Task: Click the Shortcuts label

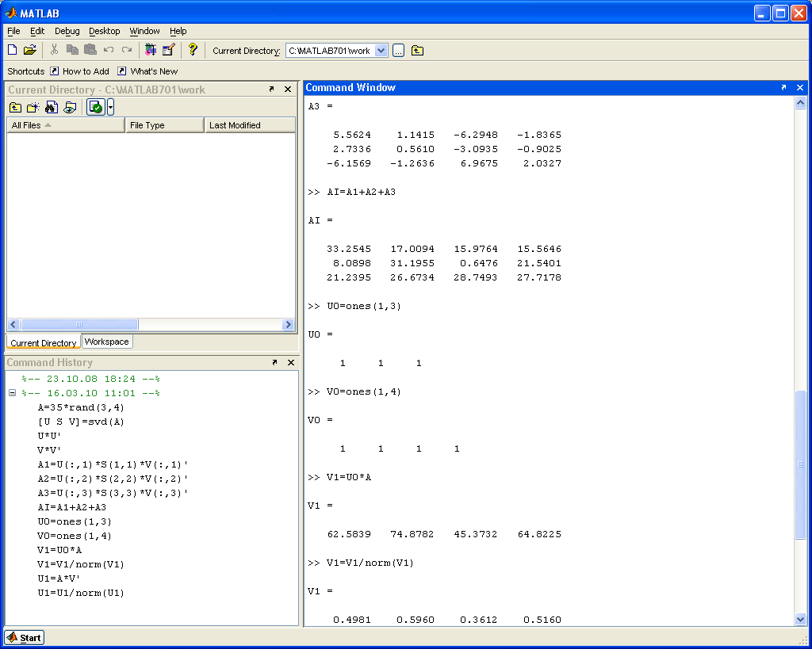Action: 26,71
